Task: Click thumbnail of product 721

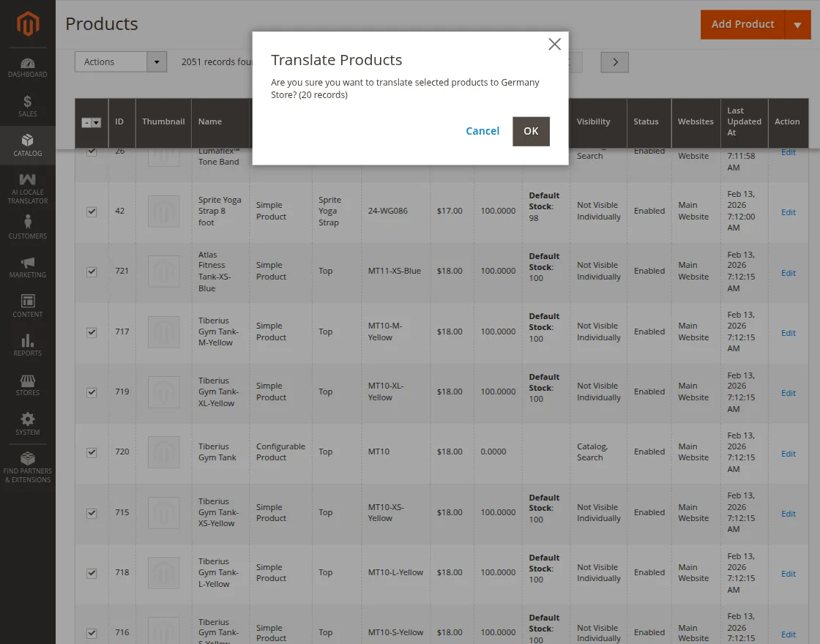Action: click(164, 272)
